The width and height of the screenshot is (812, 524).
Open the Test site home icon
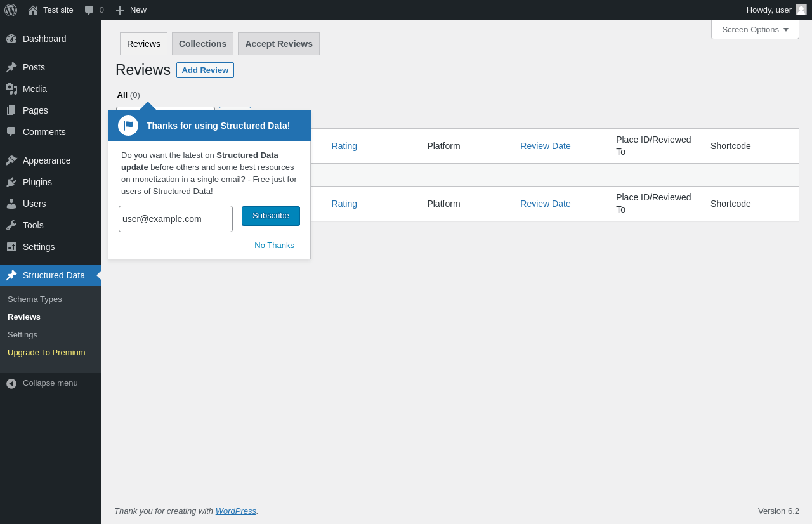pyautogui.click(x=33, y=10)
